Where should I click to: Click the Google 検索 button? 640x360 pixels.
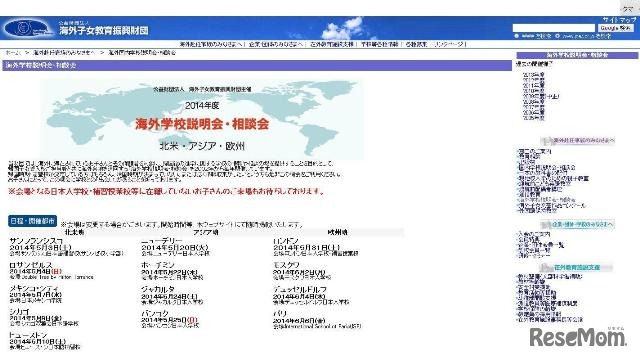click(616, 28)
